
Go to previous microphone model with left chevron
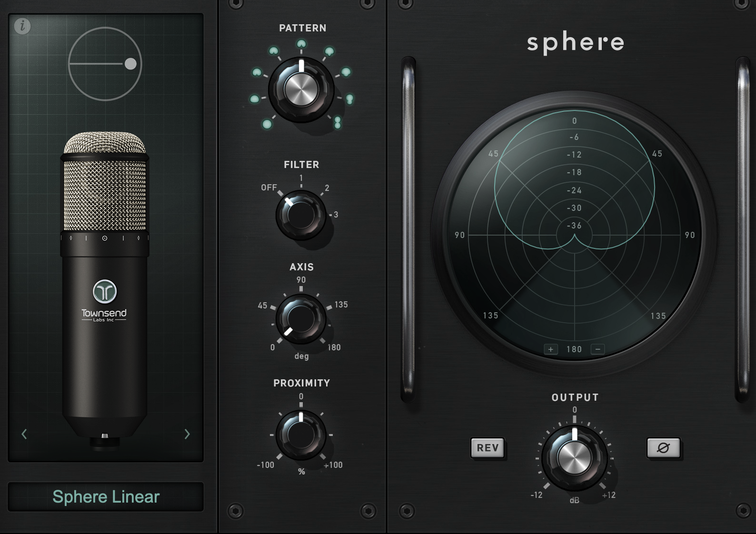point(24,434)
